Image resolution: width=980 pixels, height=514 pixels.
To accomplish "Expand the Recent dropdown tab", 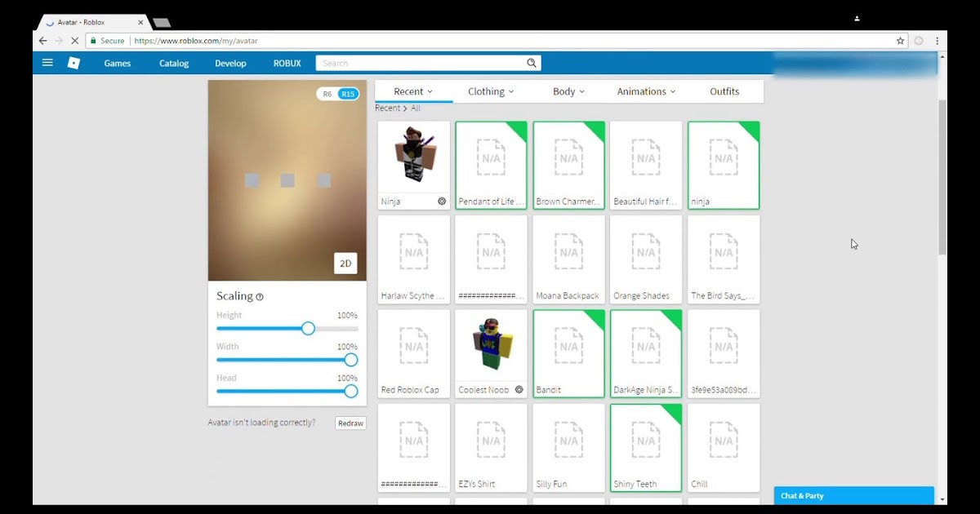I will [413, 91].
